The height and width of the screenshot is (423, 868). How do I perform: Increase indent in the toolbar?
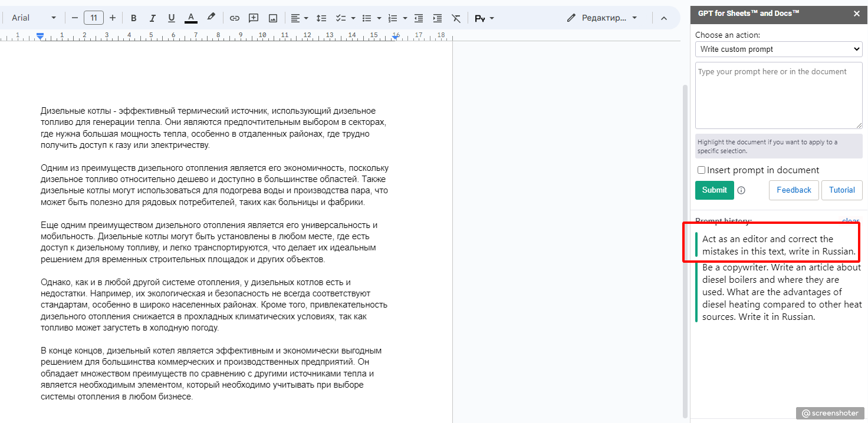(x=437, y=18)
